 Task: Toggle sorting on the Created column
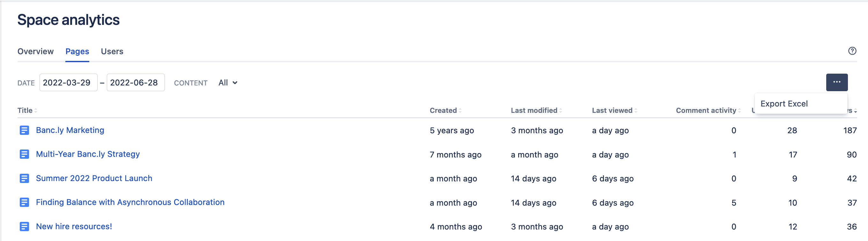pos(460,110)
